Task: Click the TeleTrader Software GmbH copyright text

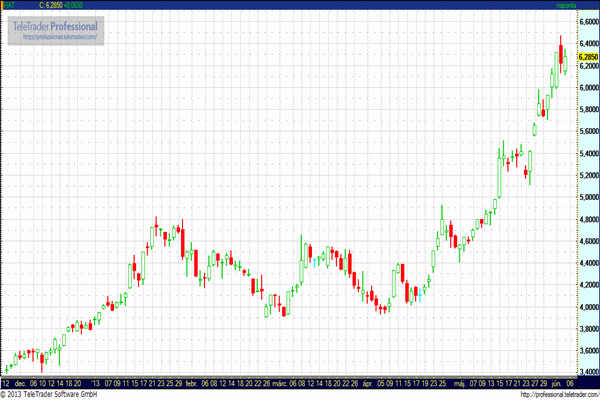Action: tap(50, 394)
